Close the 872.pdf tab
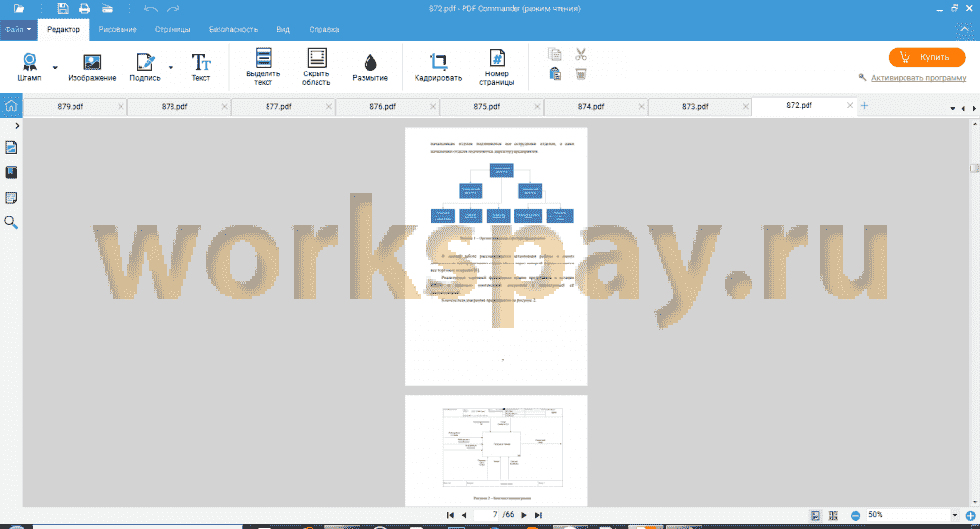This screenshot has height=529, width=980. (850, 105)
